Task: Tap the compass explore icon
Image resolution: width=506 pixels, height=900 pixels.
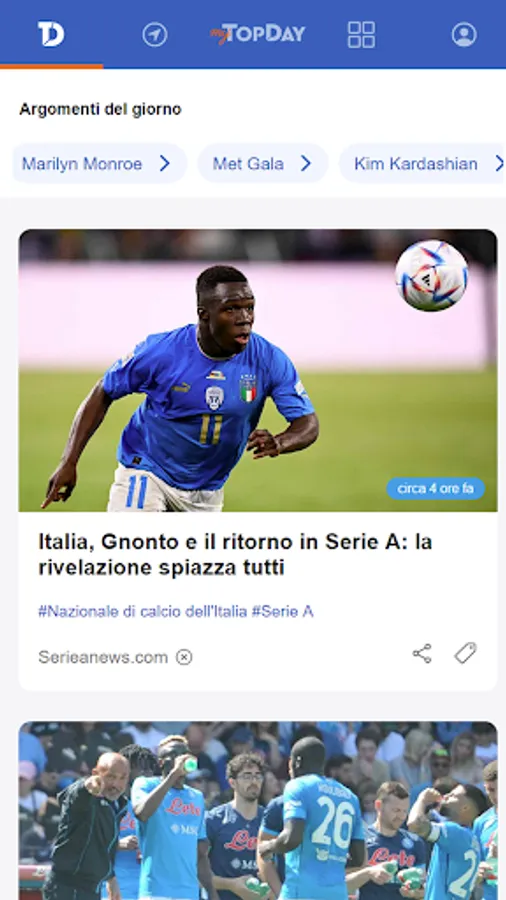Action: (155, 34)
